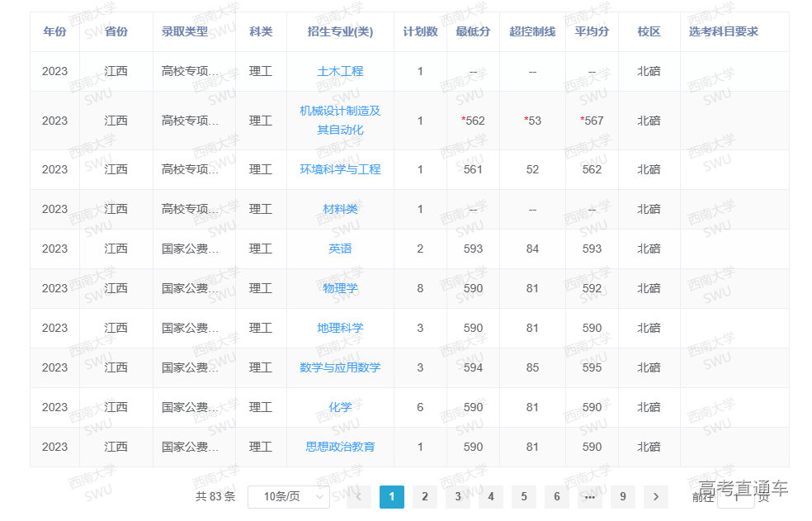Go to the next page arrow
This screenshot has width=812, height=521.
pyautogui.click(x=655, y=496)
